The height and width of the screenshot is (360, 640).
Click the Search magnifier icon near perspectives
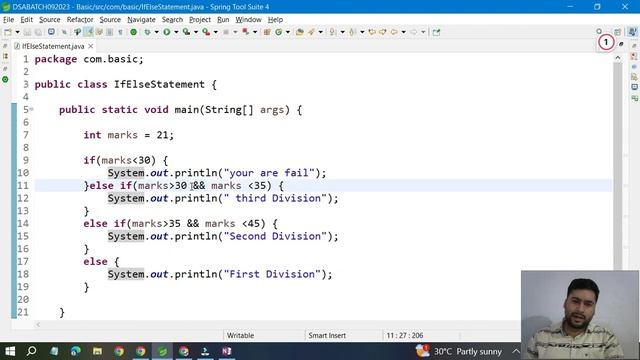(x=599, y=31)
